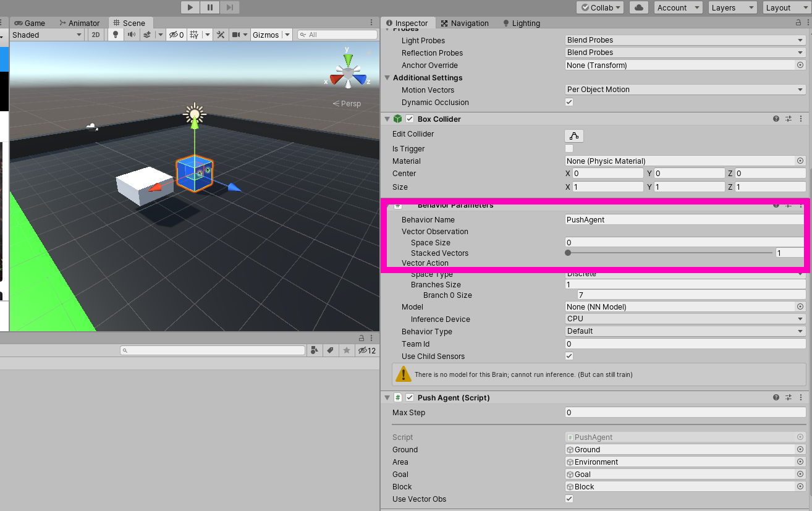Screen dimensions: 812x511
Task: Toggle Persp projection label in Scene view
Action: [347, 103]
